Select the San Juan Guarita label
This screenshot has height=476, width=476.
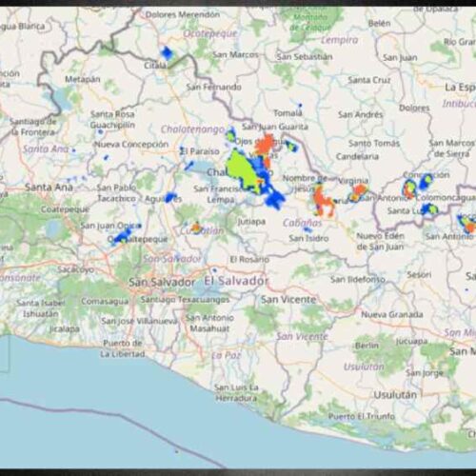(275, 127)
